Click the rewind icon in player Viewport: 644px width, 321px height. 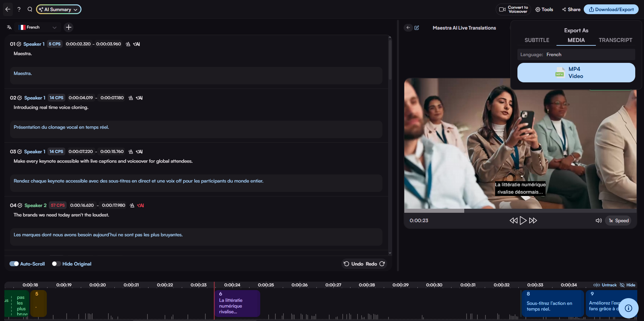pyautogui.click(x=513, y=220)
